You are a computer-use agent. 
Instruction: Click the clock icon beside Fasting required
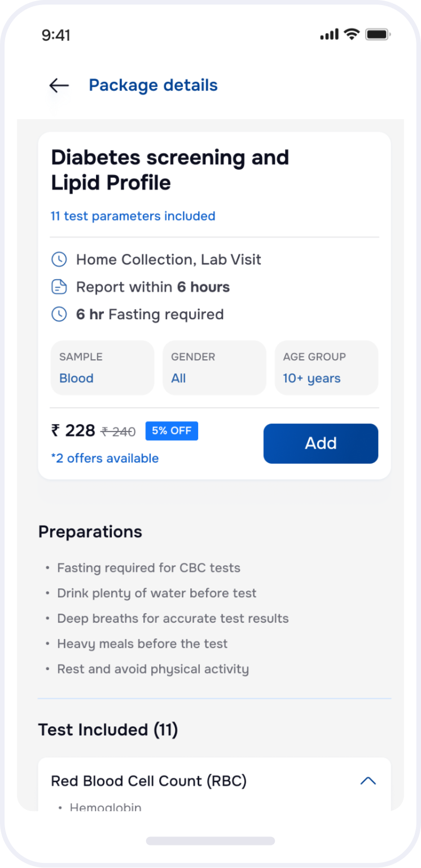[59, 314]
